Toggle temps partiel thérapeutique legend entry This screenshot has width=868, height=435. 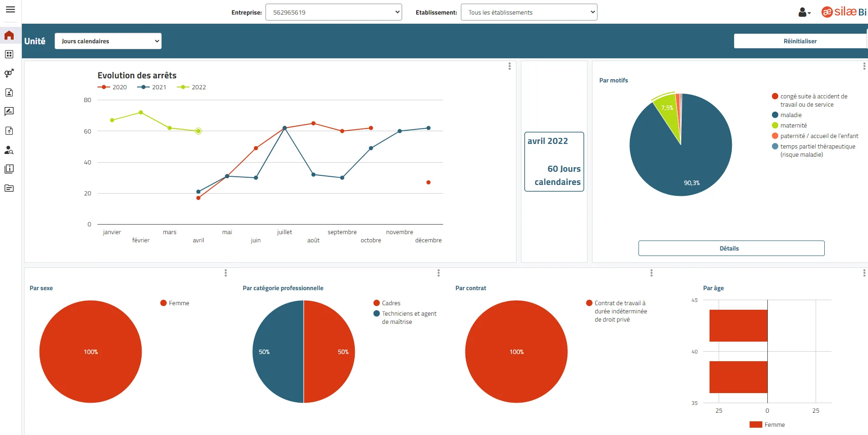(814, 150)
